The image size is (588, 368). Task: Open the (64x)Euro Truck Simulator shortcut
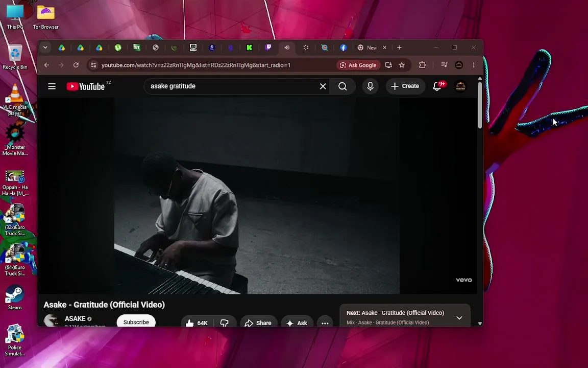coord(15,260)
